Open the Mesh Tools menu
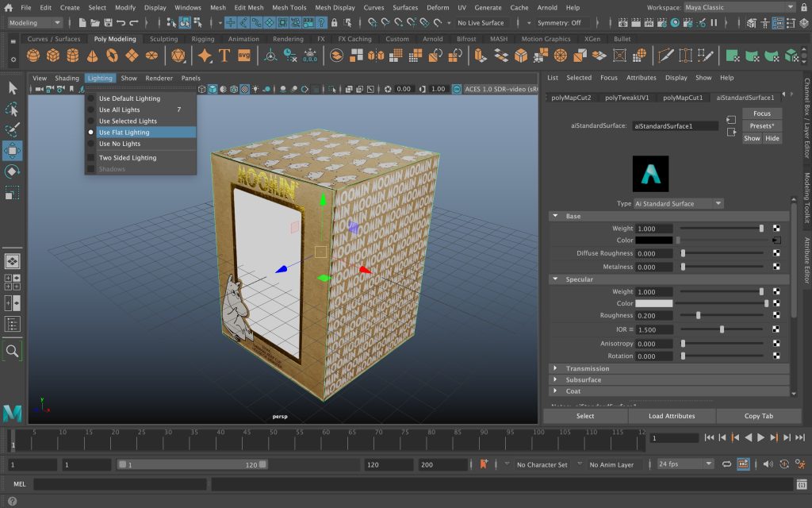The image size is (812, 508). (x=289, y=7)
